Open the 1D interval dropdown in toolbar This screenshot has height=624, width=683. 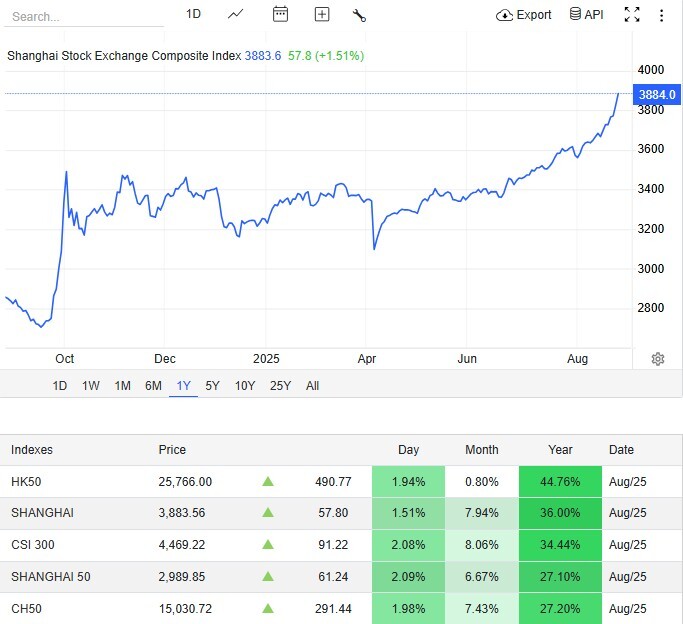tap(194, 14)
